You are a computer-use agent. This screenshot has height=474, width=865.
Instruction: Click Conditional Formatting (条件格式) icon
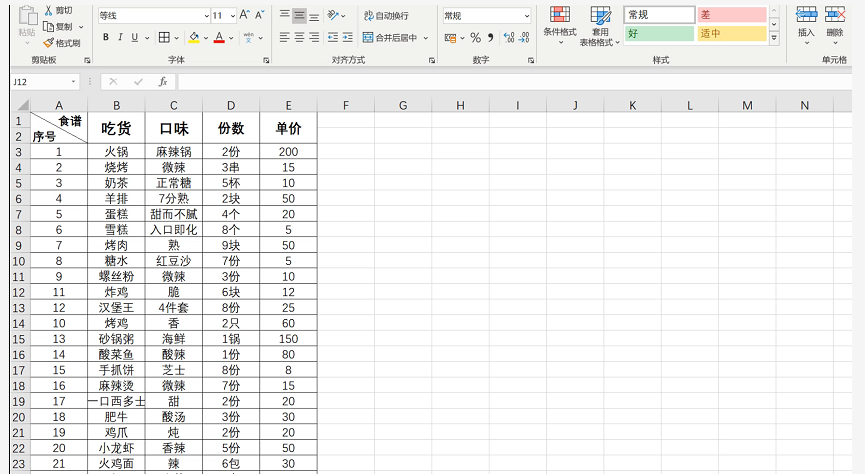(560, 15)
